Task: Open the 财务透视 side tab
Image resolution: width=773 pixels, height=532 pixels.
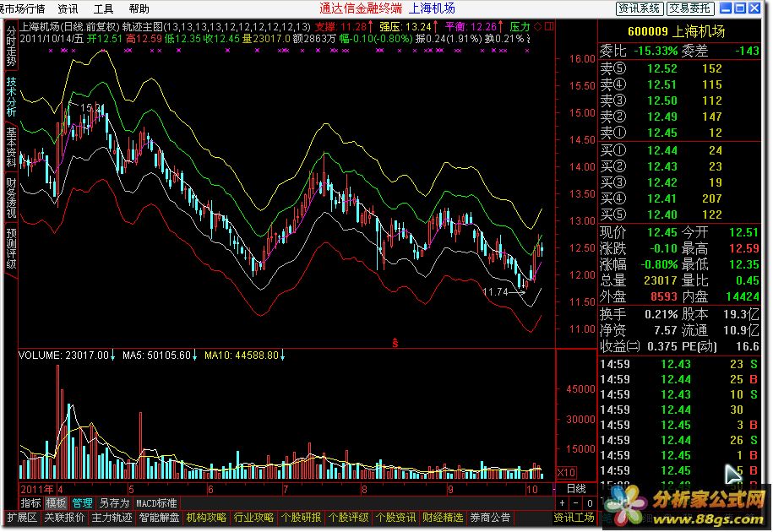Action: click(x=11, y=198)
